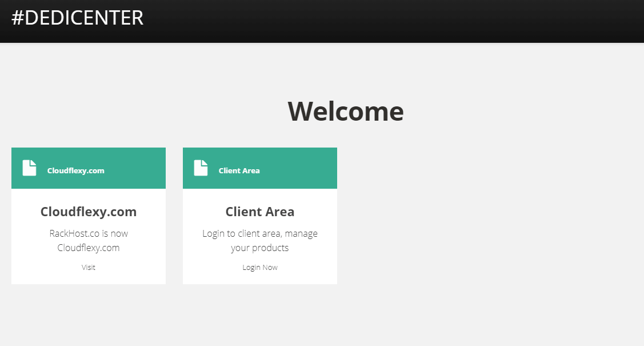The width and height of the screenshot is (644, 346).
Task: Follow the Login Now link
Action: [x=260, y=268]
